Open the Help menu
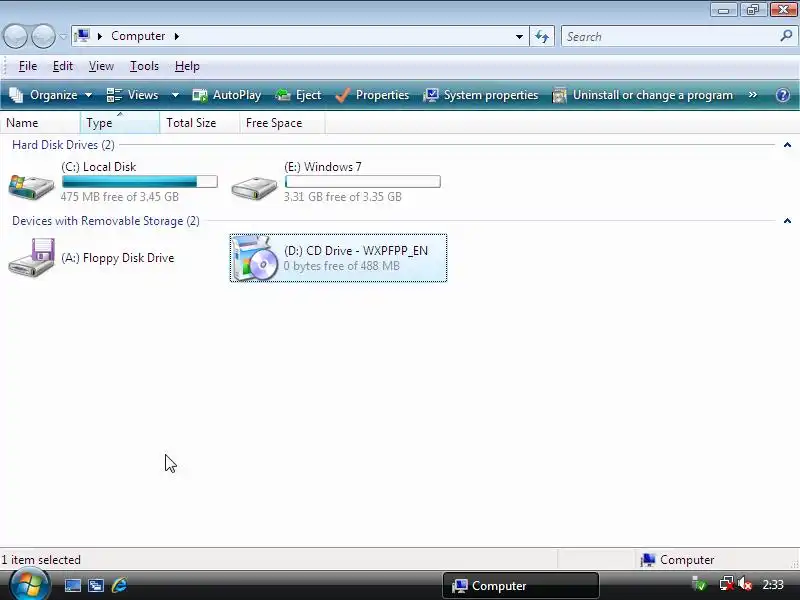Viewport: 800px width, 600px height. point(187,66)
